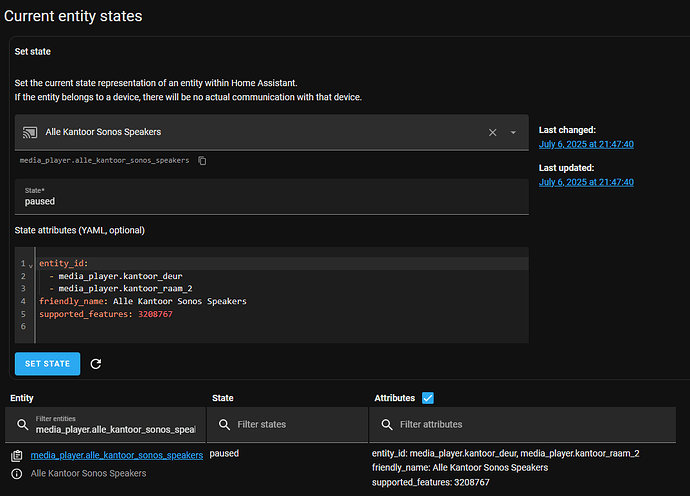The image size is (690, 496).
Task: Copy the entity ID media_player.alle_kantoor_sonos_speakers
Action: pos(202,161)
